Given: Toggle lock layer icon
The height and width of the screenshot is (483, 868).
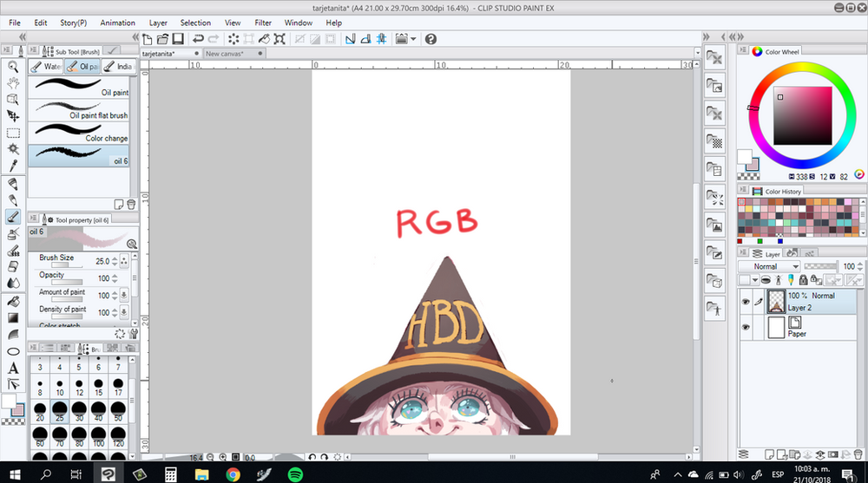Looking at the screenshot, I should click(803, 280).
